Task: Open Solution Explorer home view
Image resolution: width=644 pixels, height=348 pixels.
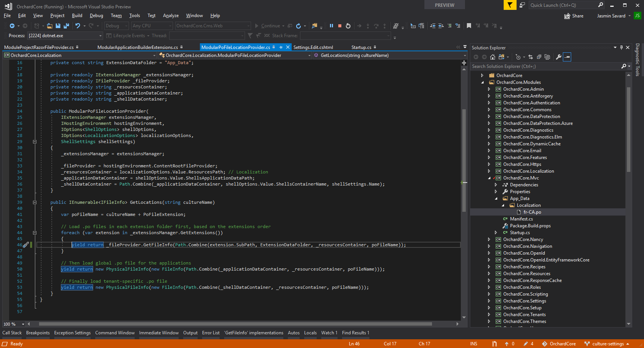Action: [x=493, y=57]
